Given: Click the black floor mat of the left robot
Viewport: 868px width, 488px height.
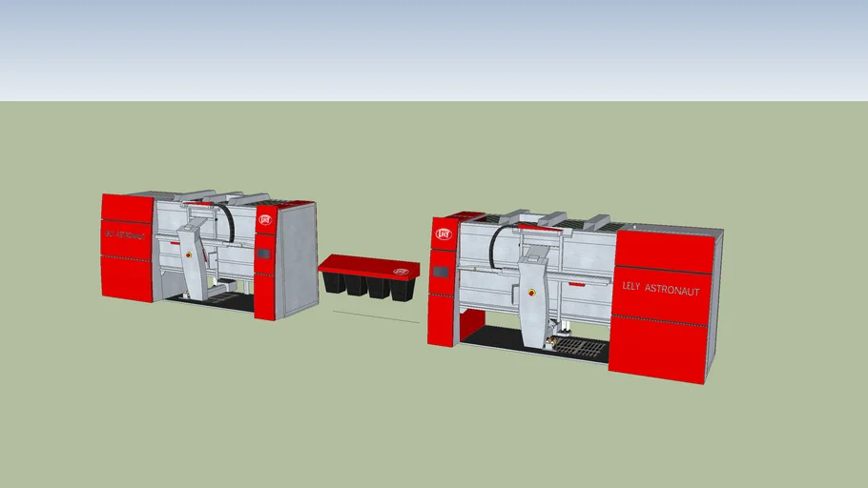Looking at the screenshot, I should point(229,303).
